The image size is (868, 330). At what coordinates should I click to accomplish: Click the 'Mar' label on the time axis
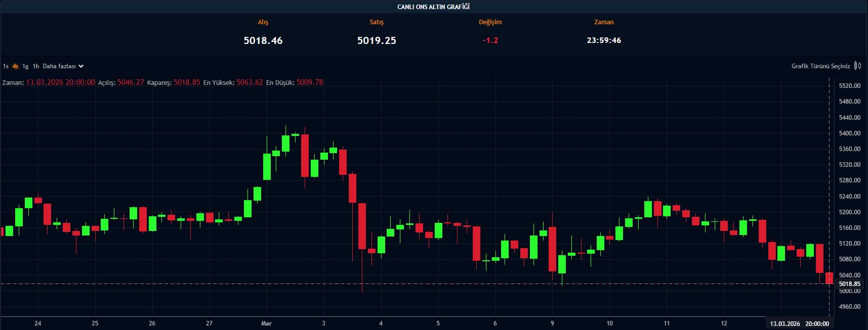(x=266, y=323)
